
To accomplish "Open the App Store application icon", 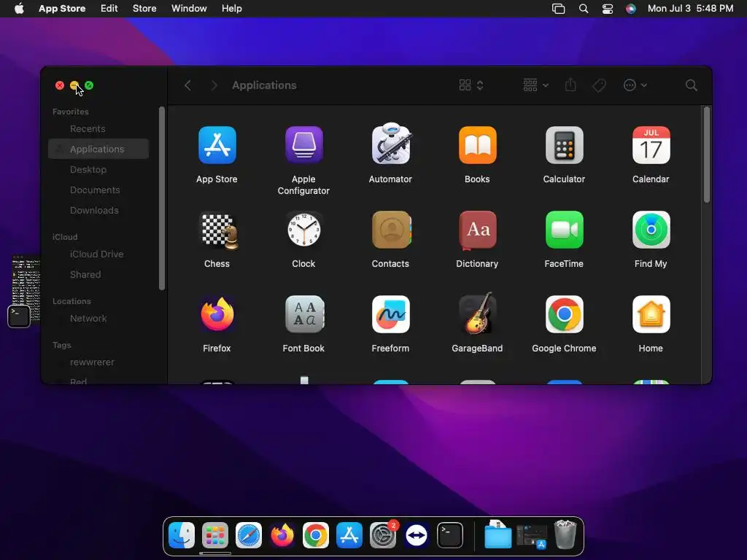I will click(x=217, y=145).
